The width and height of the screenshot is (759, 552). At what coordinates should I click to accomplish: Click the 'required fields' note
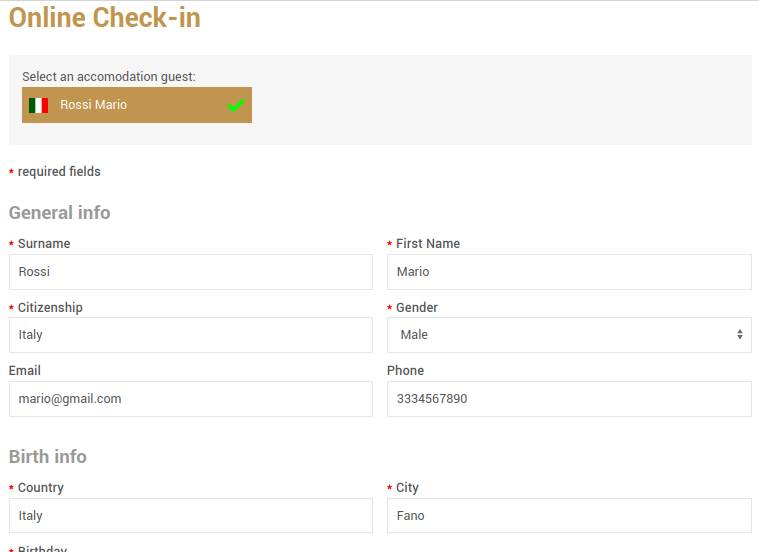pos(59,171)
